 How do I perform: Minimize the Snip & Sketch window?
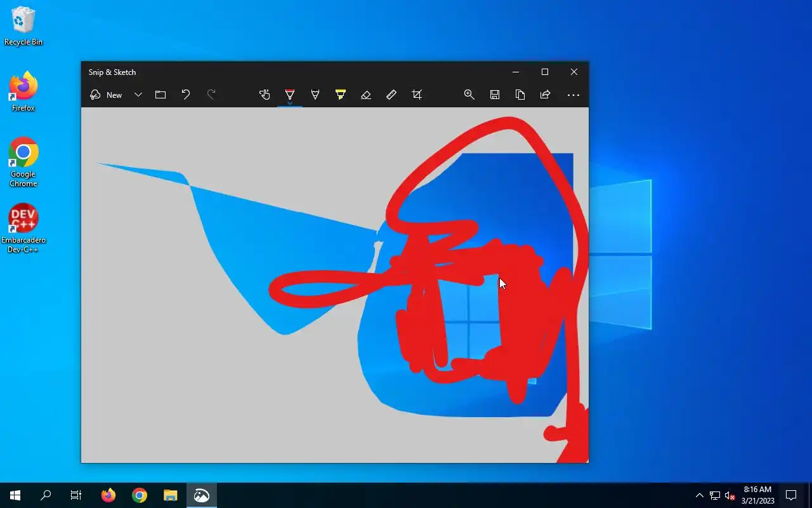click(516, 72)
